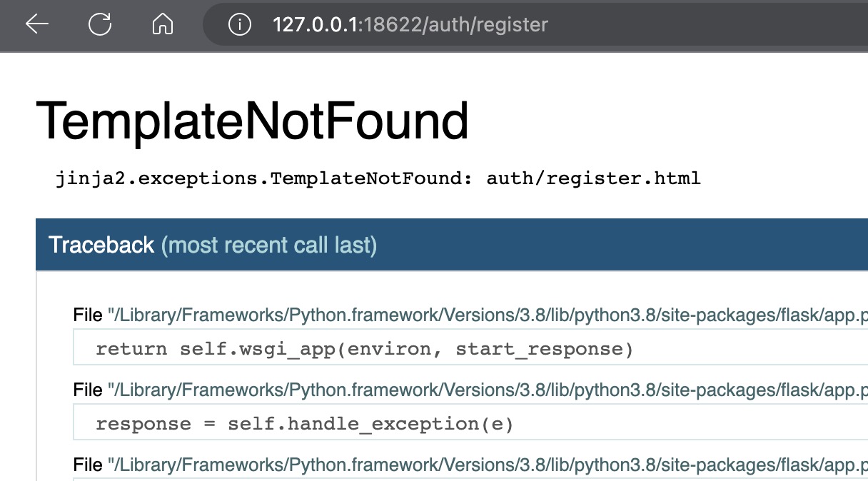868x481 pixels.
Task: Select the jinja2.exceptions.TemplateNotFound error message
Action: (x=378, y=178)
